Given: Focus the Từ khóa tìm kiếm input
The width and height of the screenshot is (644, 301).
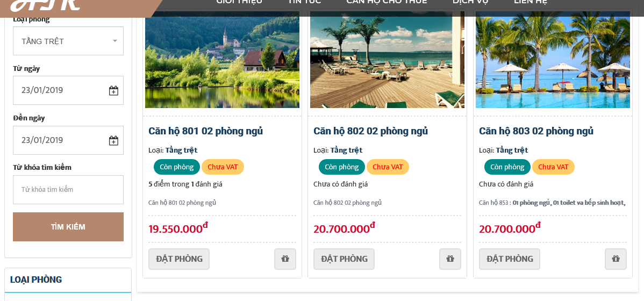Looking at the screenshot, I should tap(68, 190).
